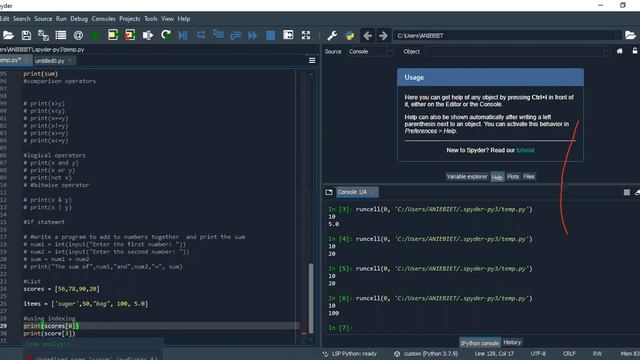Open the file switcher list icon
Viewport: 640px width, 360px height.
(61, 36)
